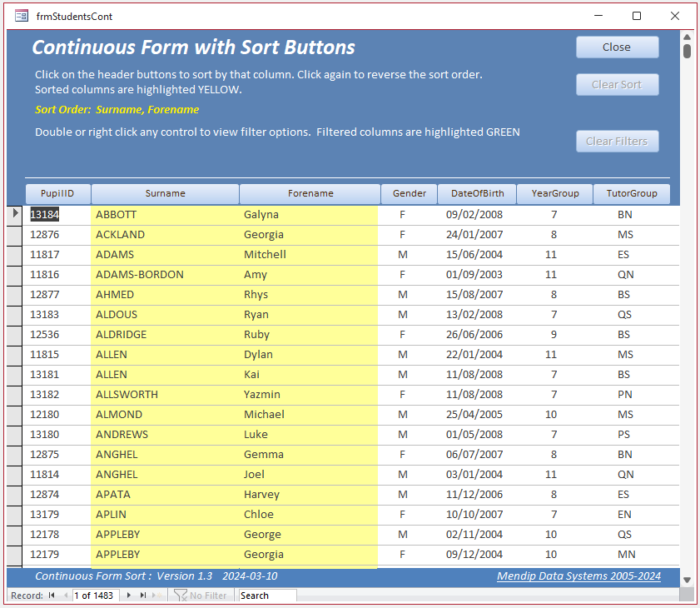Click the date 09/02/2008
Screen dimensions: 700x608
point(474,214)
